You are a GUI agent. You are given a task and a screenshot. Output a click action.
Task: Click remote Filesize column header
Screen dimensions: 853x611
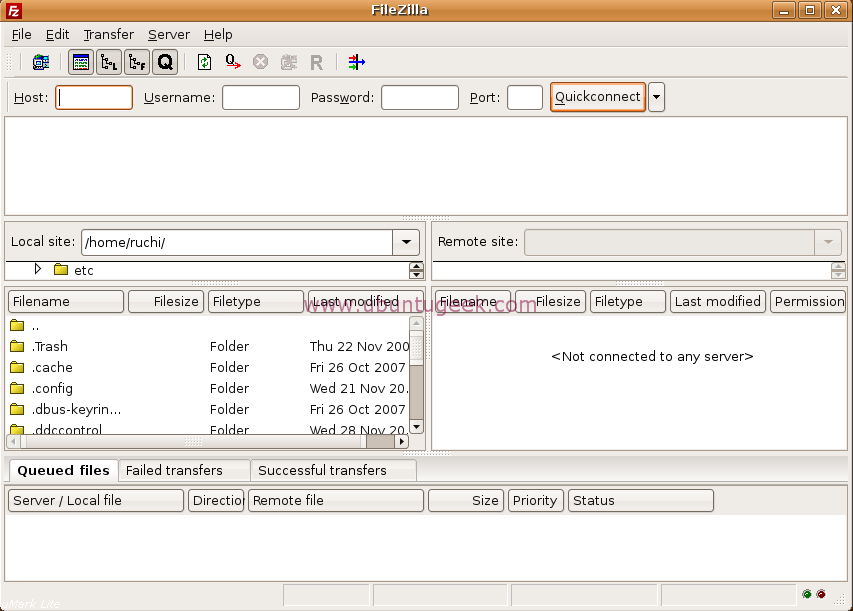pos(551,301)
